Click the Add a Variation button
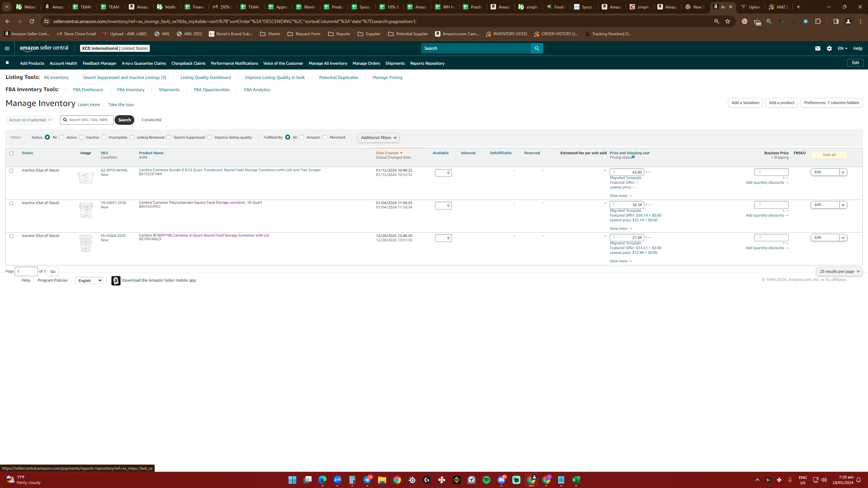This screenshot has width=868, height=488. [x=745, y=103]
